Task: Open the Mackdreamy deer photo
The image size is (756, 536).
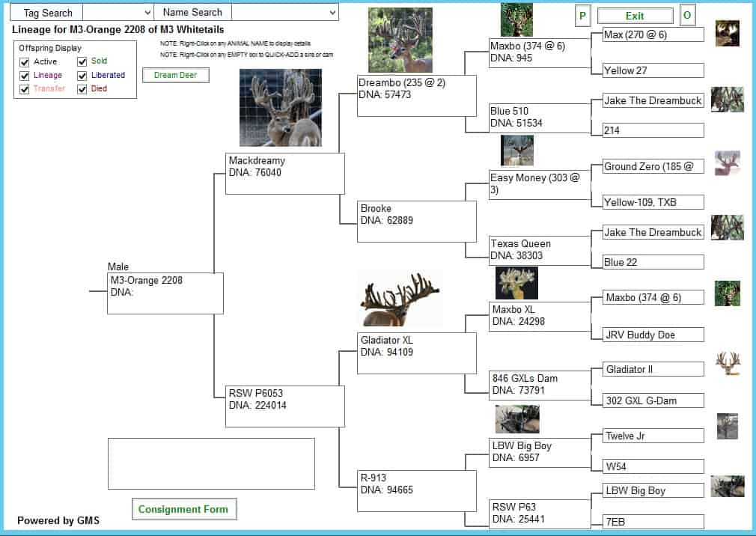Action: (281, 108)
